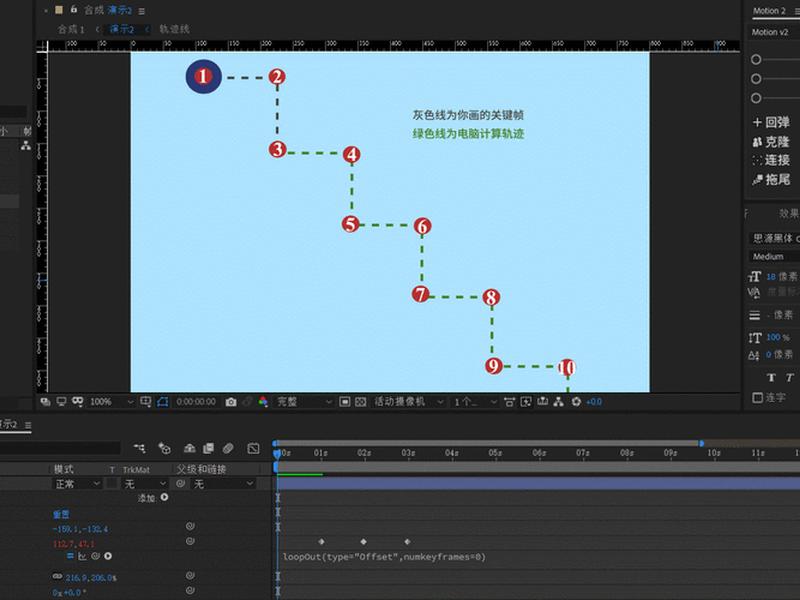Click the viewer flowchart icon
This screenshot has height=600, width=800.
[x=559, y=402]
